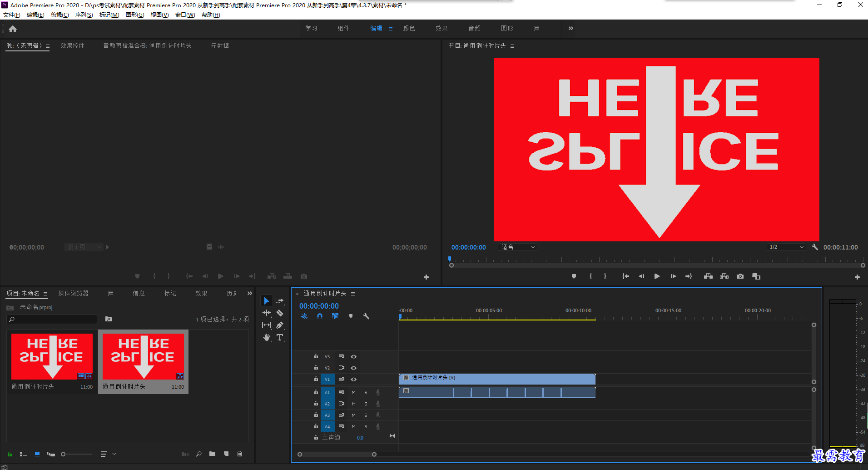Select the Slip tool

tap(267, 325)
